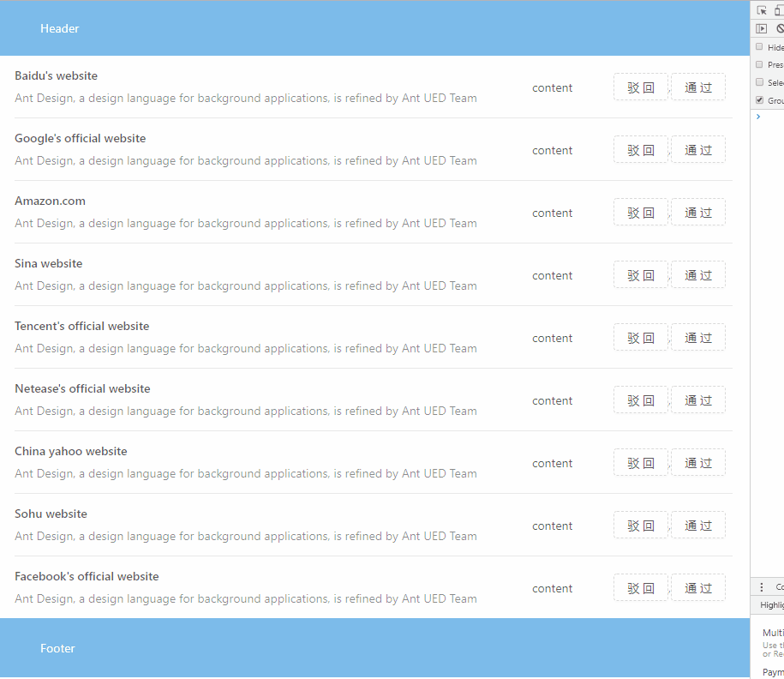
Task: Click the 'Header' text in top bar
Action: pyautogui.click(x=59, y=28)
